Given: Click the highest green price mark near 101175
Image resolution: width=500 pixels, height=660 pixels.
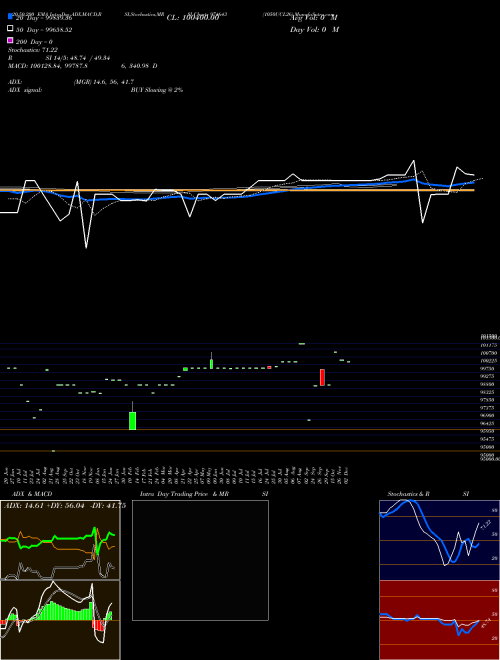Looking at the screenshot, I should point(302,344).
